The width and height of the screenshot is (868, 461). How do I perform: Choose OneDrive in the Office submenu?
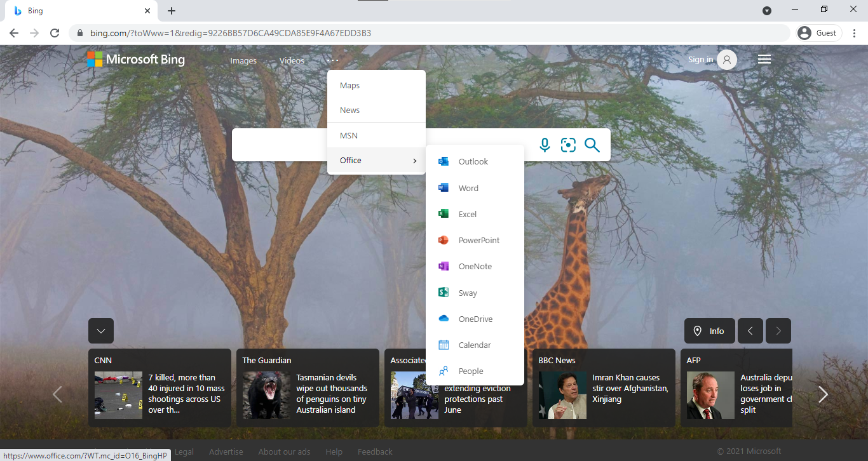tap(475, 319)
